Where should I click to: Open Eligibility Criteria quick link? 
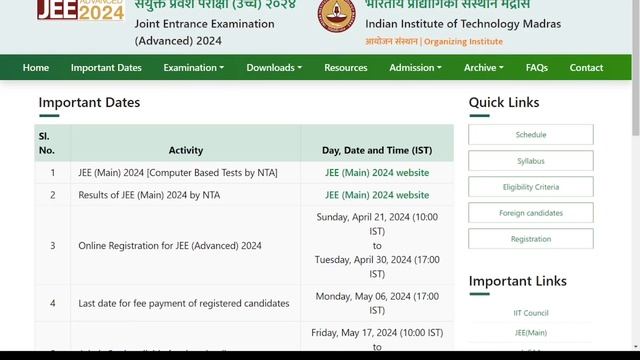(x=531, y=187)
